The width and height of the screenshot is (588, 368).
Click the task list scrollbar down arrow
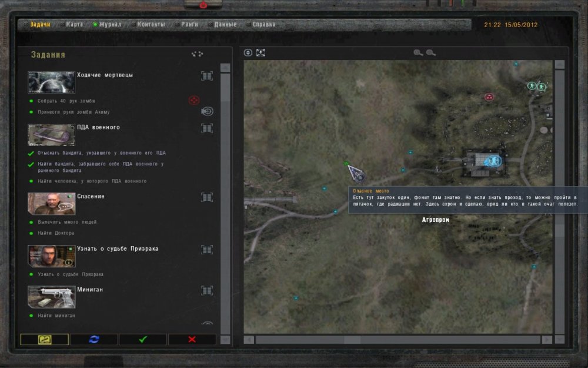(x=225, y=340)
